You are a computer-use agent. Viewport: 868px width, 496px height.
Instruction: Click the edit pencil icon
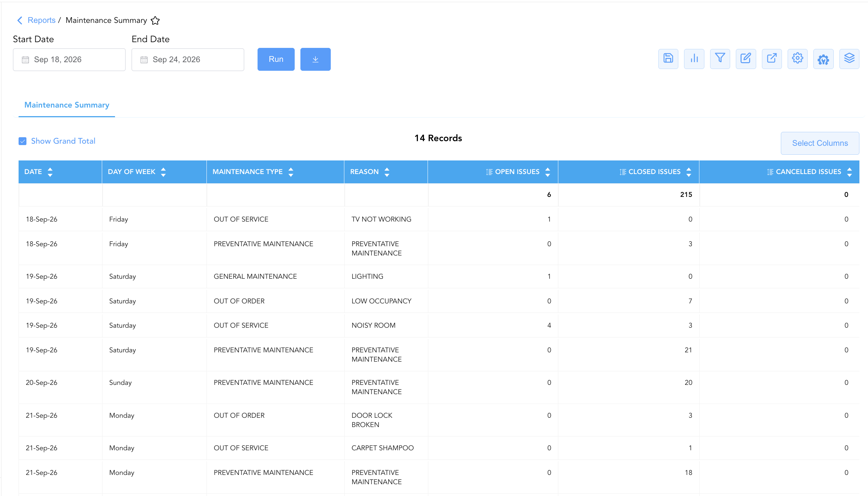coord(746,59)
